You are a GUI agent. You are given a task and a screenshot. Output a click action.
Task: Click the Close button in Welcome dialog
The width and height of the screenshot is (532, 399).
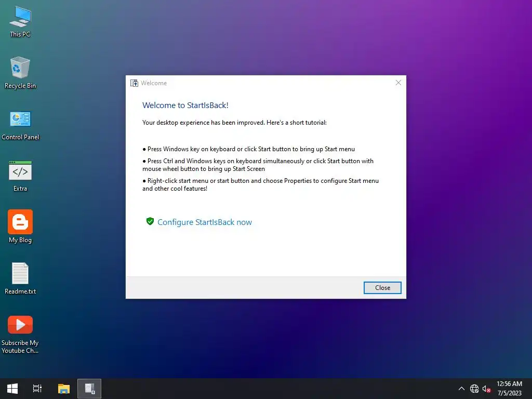[382, 288]
